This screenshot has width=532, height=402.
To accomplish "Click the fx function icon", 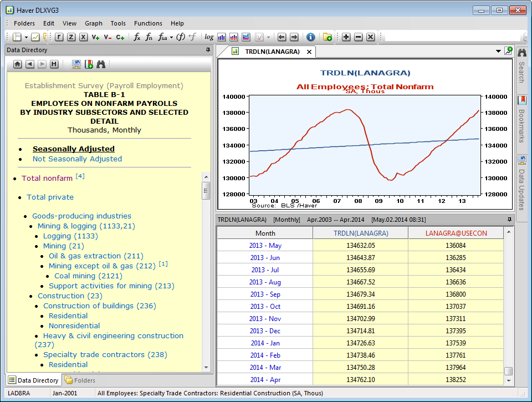I will [x=137, y=37].
